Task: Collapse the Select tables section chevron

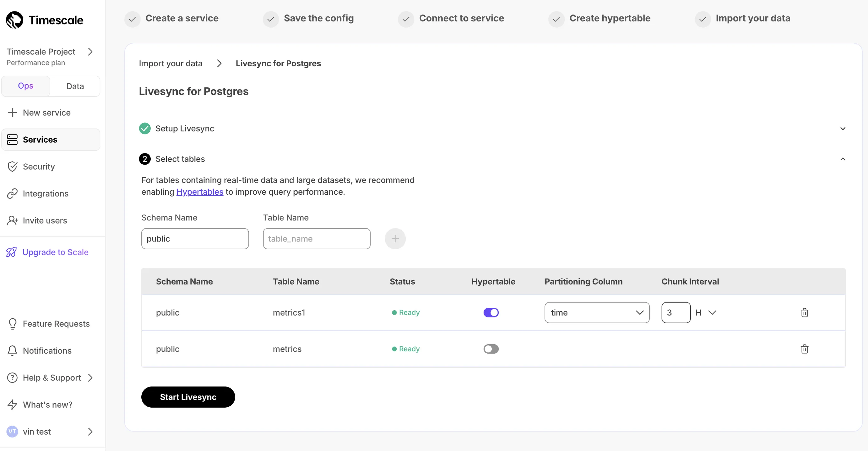Action: tap(842, 159)
